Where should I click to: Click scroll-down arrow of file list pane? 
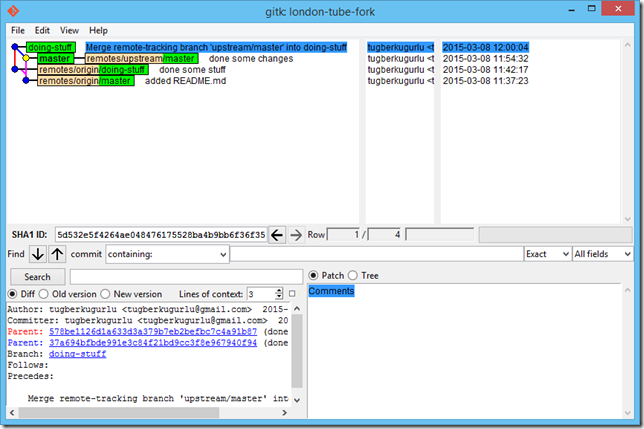tap(628, 413)
